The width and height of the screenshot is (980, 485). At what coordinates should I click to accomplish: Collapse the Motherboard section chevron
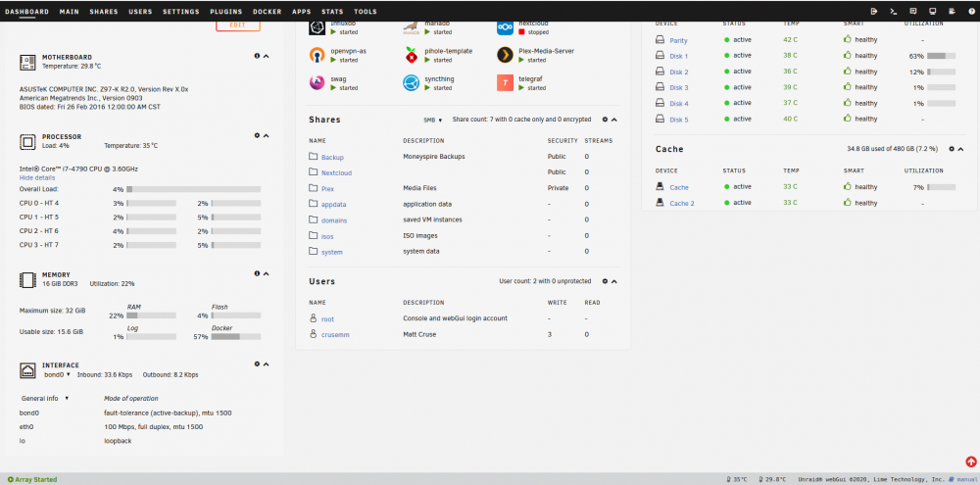pyautogui.click(x=267, y=56)
